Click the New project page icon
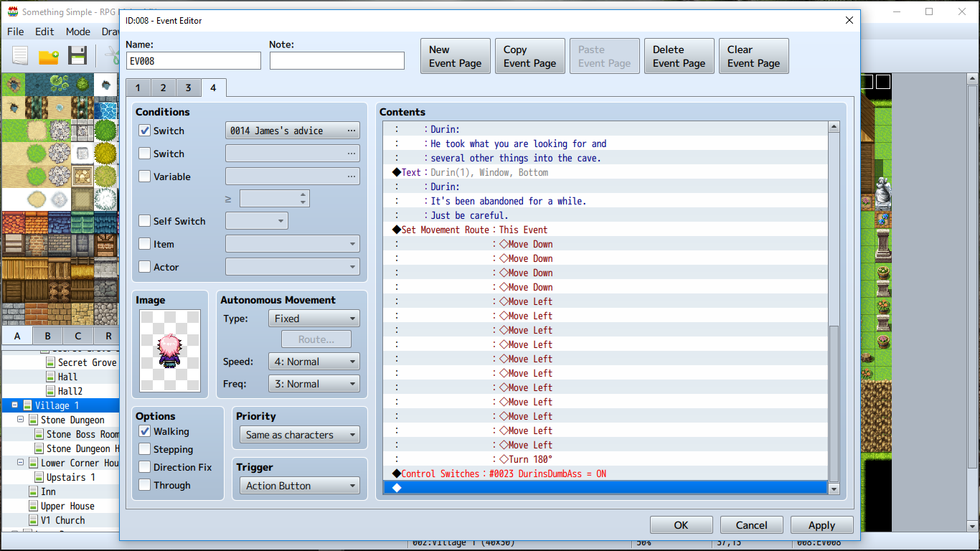 coord(20,55)
